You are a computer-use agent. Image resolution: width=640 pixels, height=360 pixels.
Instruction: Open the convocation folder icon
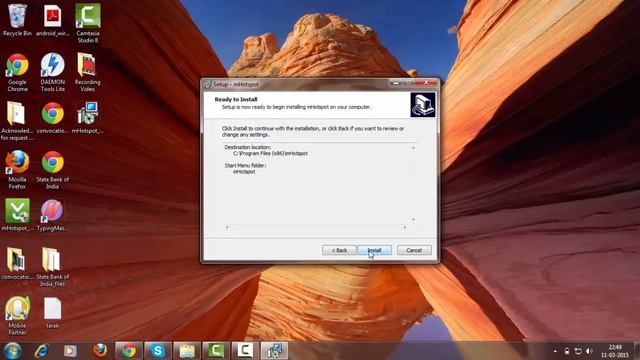(x=17, y=264)
